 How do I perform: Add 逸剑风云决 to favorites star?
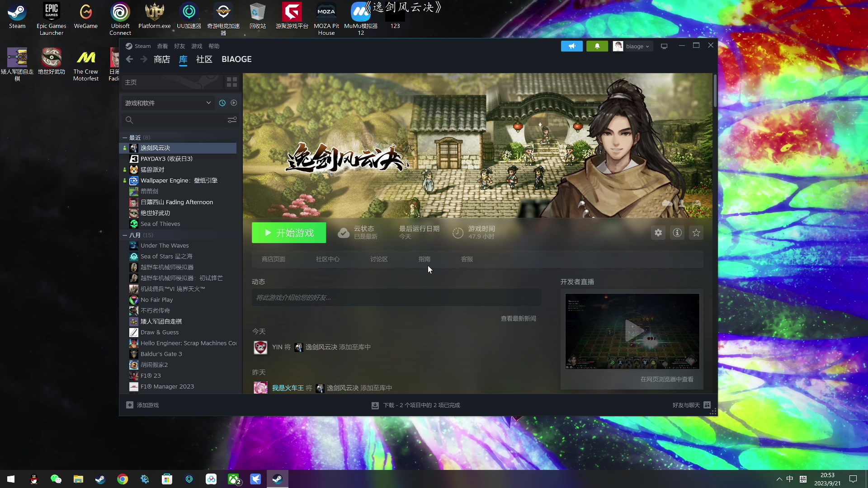696,233
